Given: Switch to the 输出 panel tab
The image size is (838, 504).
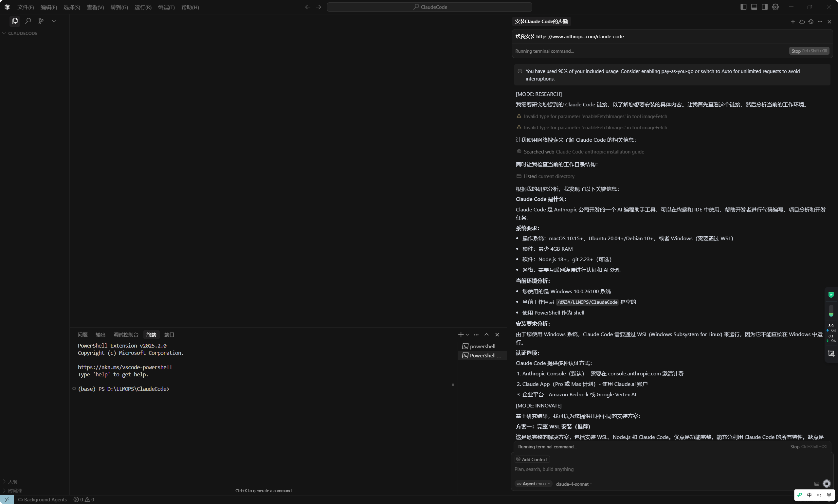Looking at the screenshot, I should click(100, 334).
